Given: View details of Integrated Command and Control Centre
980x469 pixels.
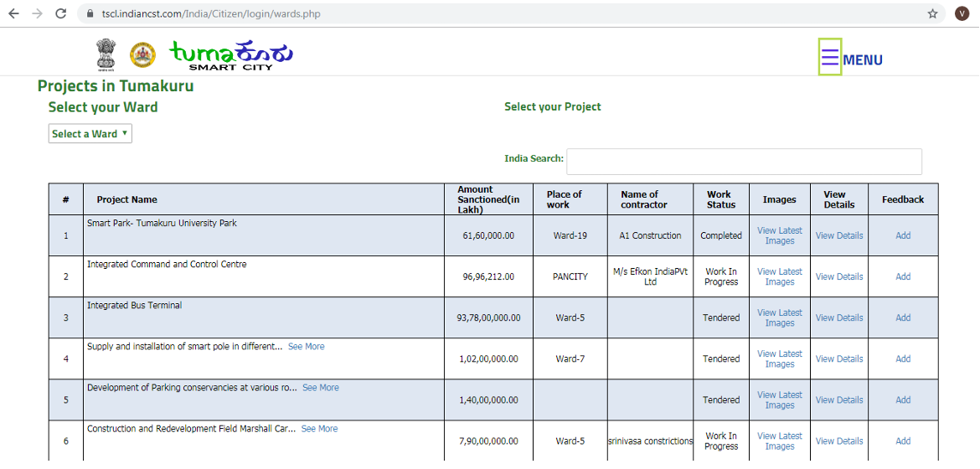Looking at the screenshot, I should (838, 277).
